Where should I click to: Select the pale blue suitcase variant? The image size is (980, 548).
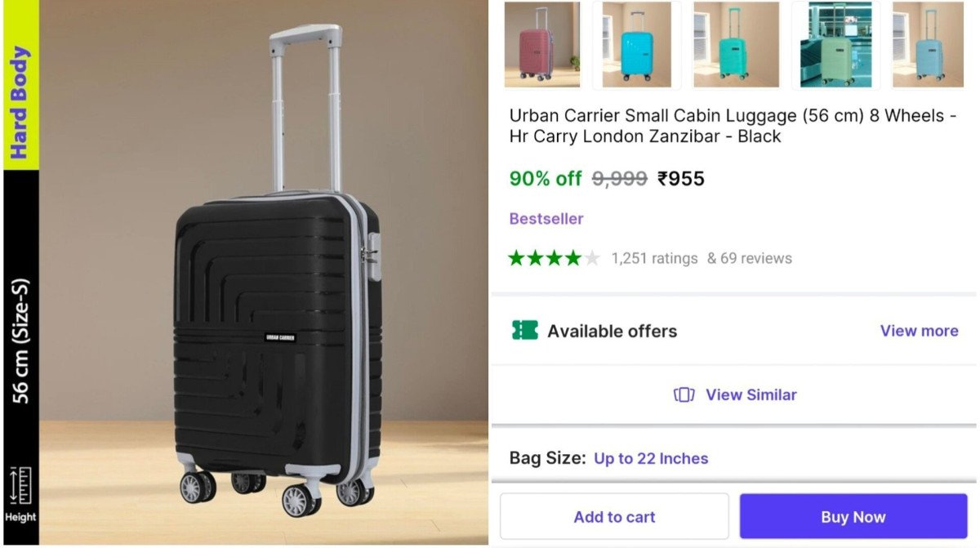(x=927, y=44)
